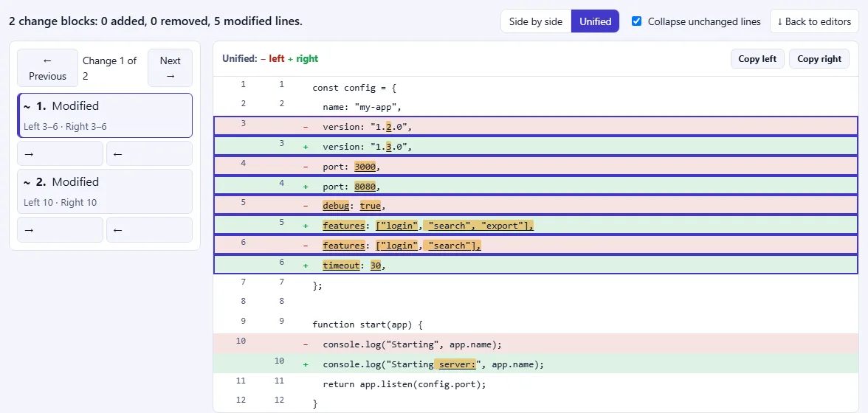
Task: Select change block 2. Modified
Action: [105, 191]
